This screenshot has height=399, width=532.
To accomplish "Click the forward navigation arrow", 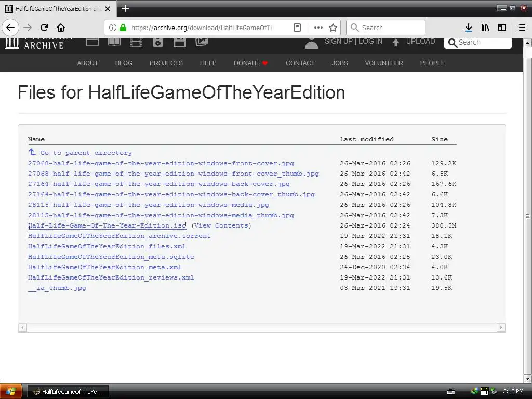I will [x=28, y=28].
